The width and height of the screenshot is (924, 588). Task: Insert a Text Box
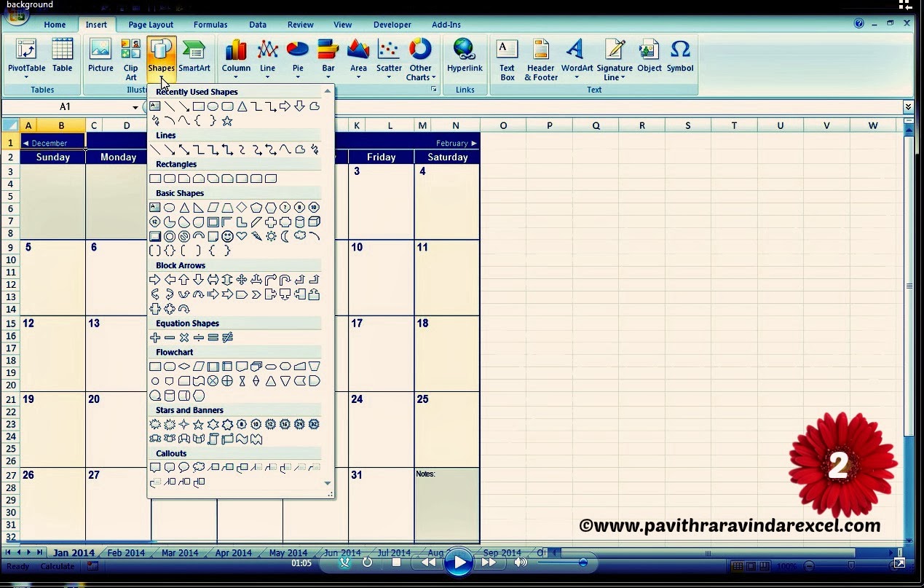click(507, 59)
